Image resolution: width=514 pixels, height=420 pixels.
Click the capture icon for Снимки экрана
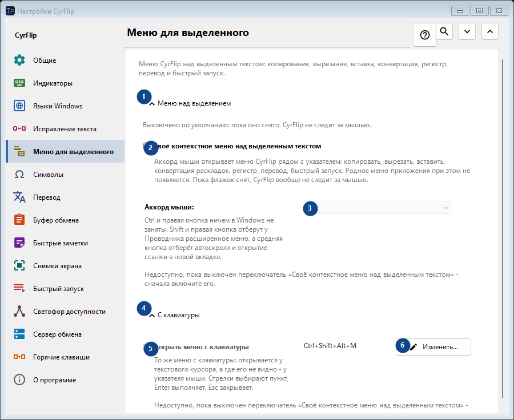point(19,266)
